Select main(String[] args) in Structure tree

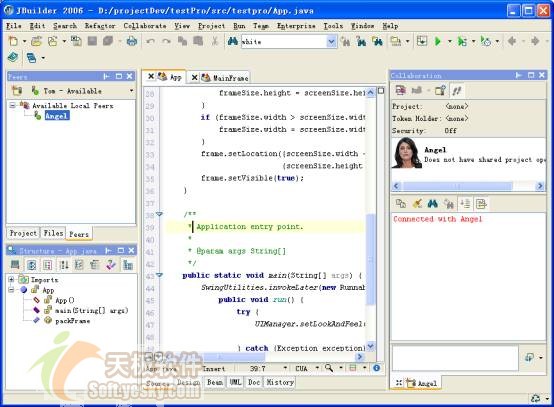91,311
